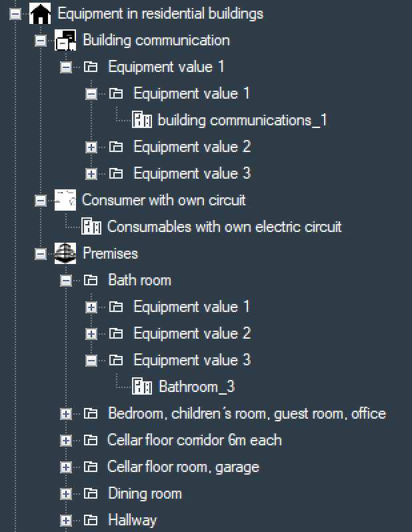Select the Bathroom_3 label

click(197, 387)
